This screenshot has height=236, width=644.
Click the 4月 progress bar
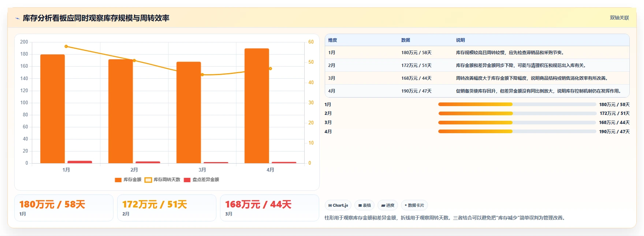point(517,131)
